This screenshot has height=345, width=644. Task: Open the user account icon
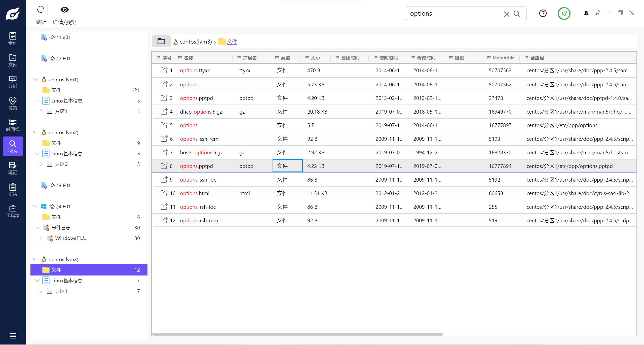[586, 13]
